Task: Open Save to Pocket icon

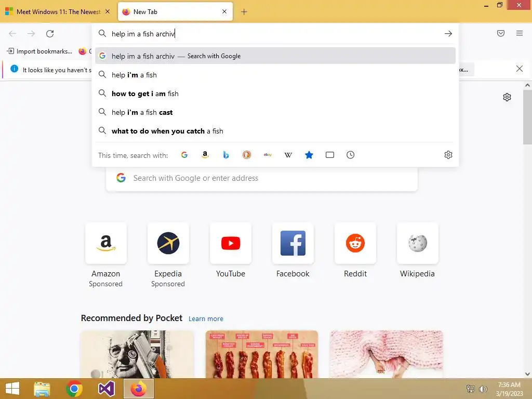Action: pyautogui.click(x=501, y=33)
